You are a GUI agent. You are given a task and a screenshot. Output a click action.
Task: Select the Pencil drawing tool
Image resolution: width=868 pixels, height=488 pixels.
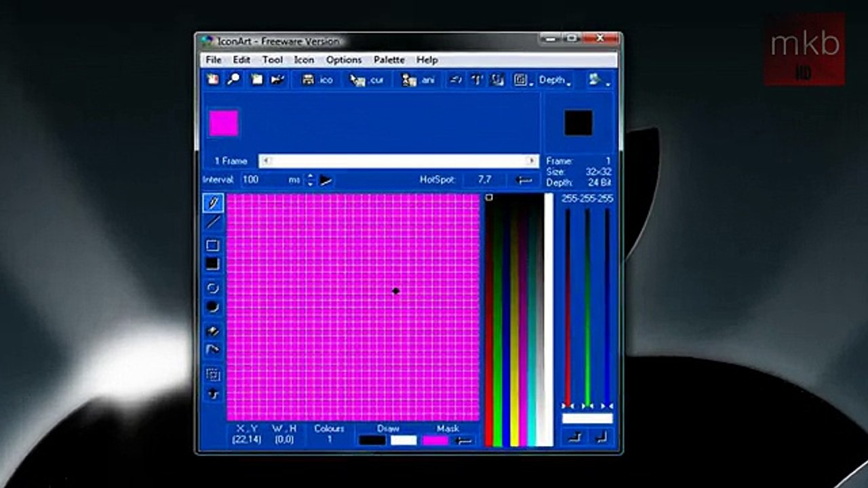[213, 202]
